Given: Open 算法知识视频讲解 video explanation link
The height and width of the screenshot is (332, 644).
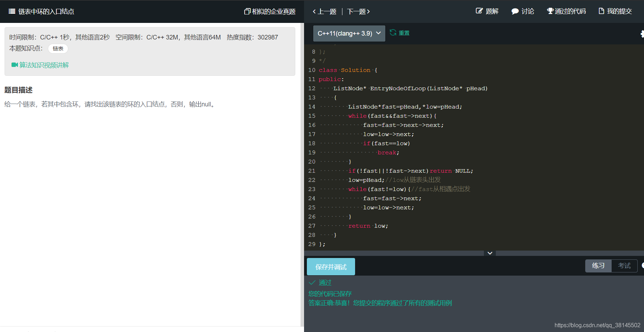Looking at the screenshot, I should (40, 65).
